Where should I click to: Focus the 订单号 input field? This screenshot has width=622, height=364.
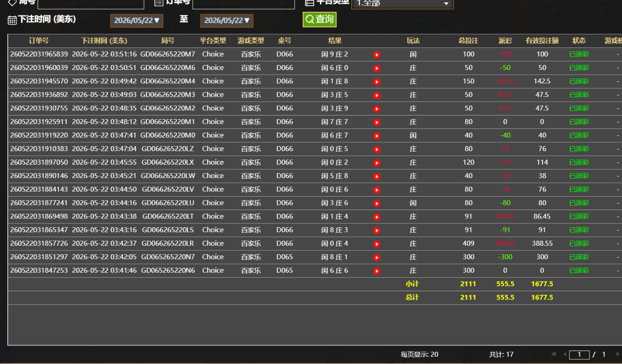[244, 3]
